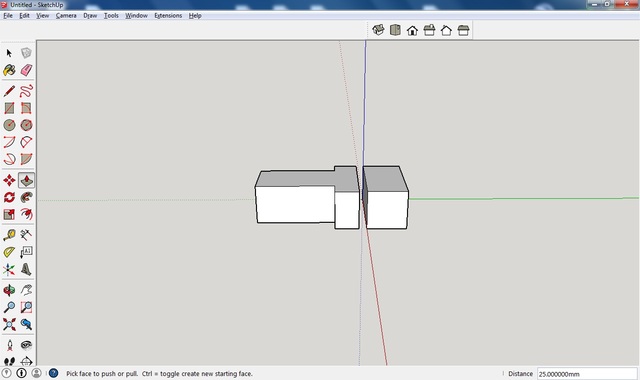The width and height of the screenshot is (640, 380).
Task: Open the Extensions menu
Action: (x=168, y=16)
